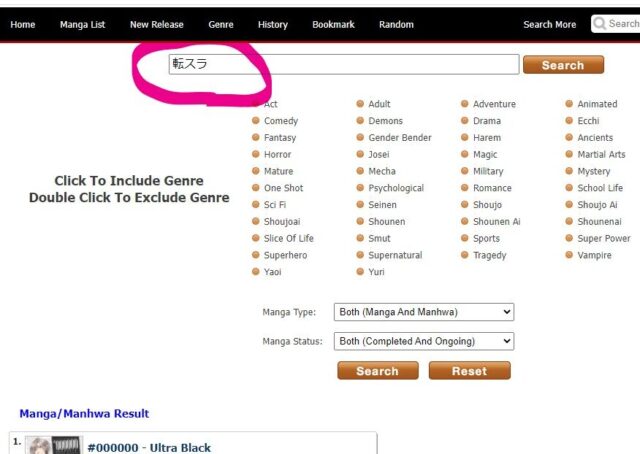Image resolution: width=640 pixels, height=454 pixels.
Task: Open the Manga Type dropdown
Action: click(x=424, y=312)
